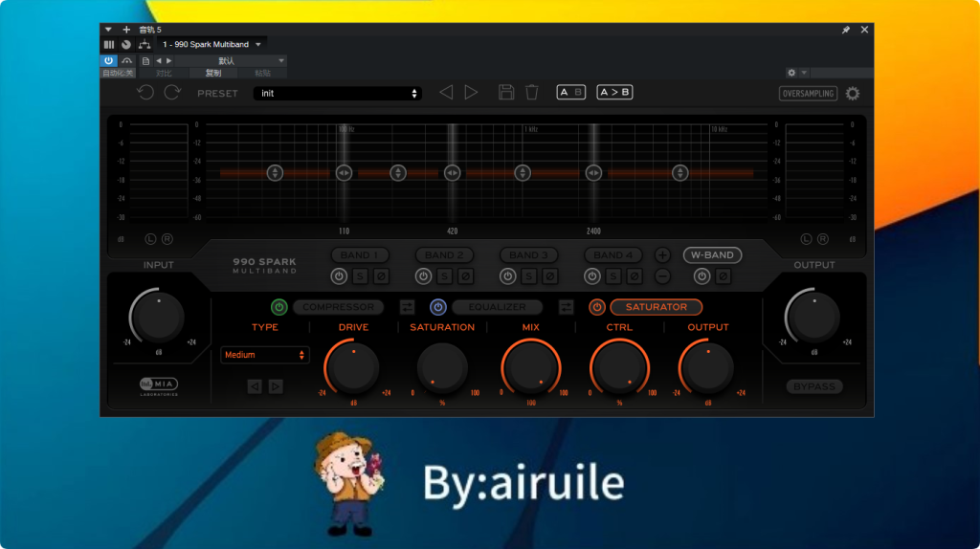Viewport: 980px width, 549px height.
Task: Toggle the blue plugin power button
Action: [109, 60]
